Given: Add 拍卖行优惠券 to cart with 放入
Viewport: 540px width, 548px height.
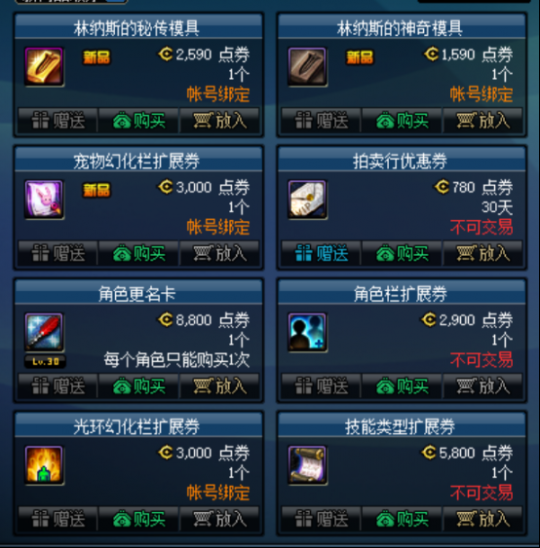Looking at the screenshot, I should (483, 253).
